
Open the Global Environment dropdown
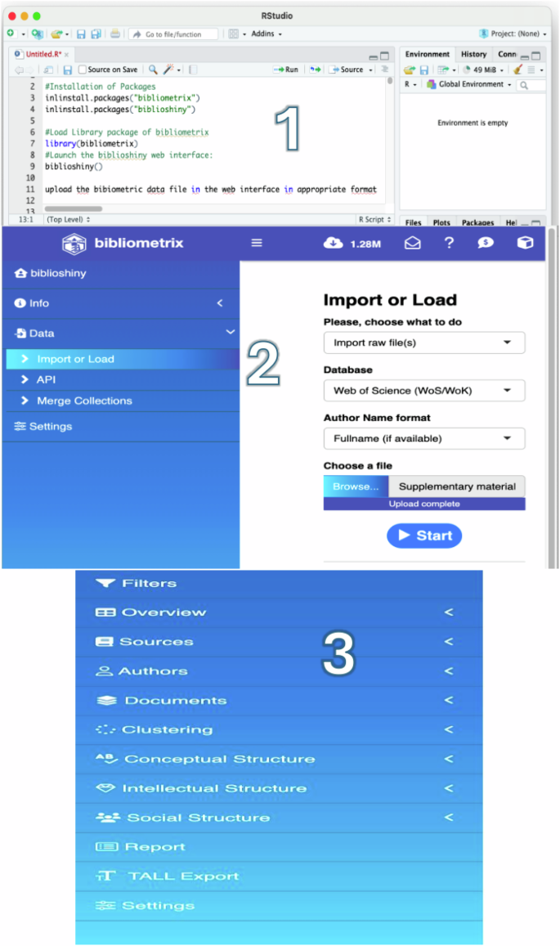pyautogui.click(x=469, y=84)
